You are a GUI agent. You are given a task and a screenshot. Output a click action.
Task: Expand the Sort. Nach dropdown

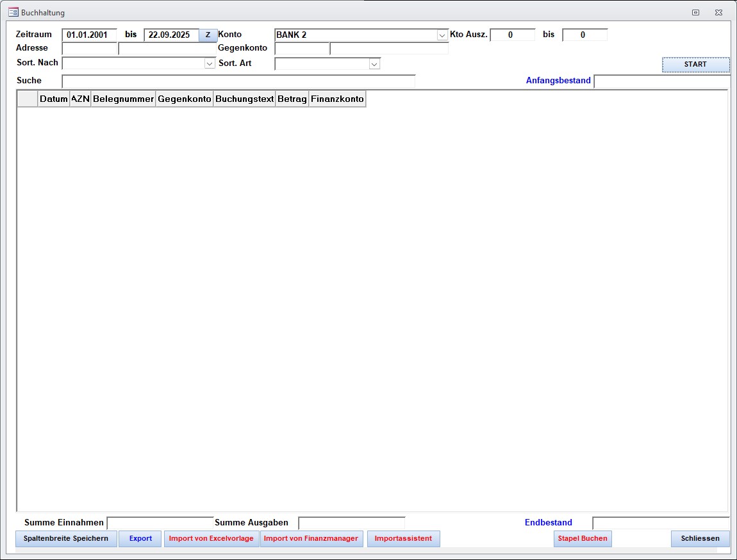pyautogui.click(x=209, y=63)
